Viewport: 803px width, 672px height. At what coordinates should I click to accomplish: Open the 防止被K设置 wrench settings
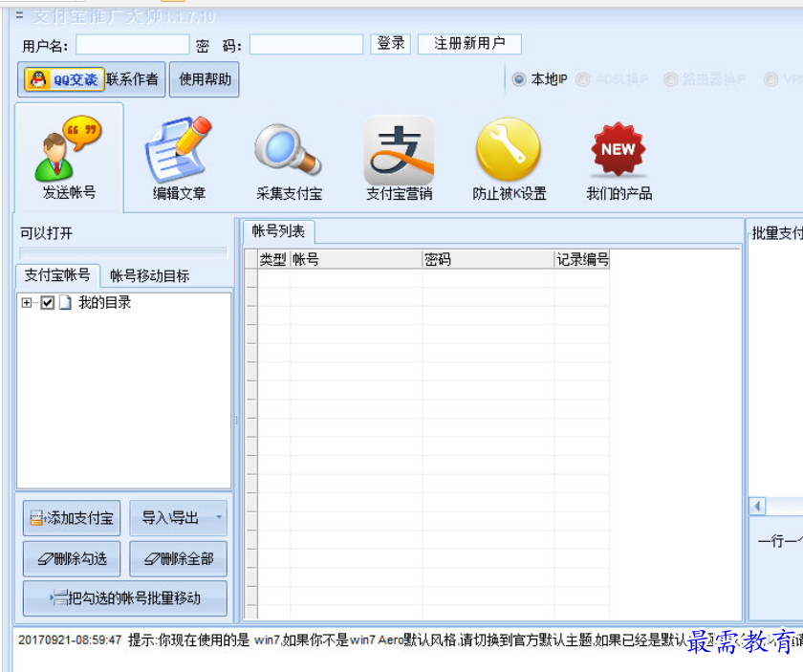(509, 159)
